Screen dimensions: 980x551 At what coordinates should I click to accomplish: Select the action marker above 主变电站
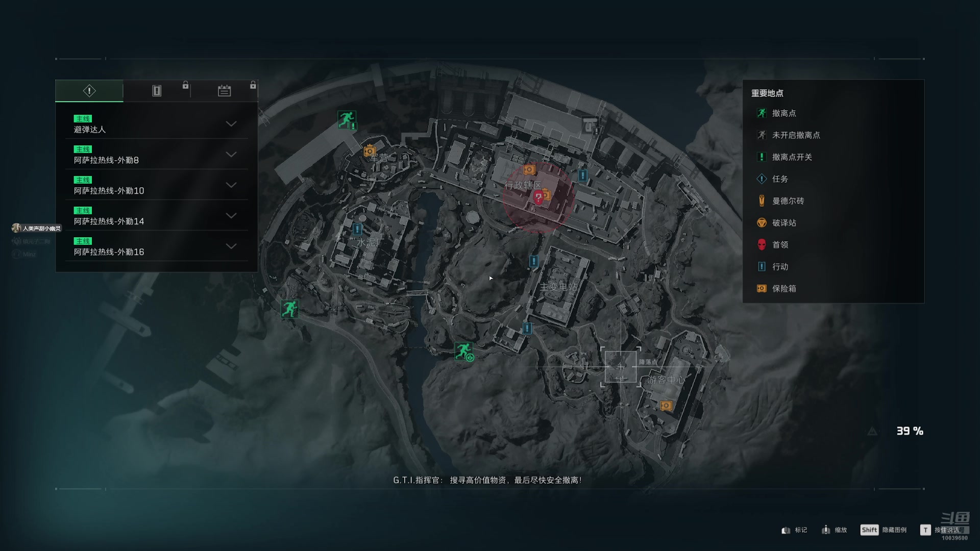pyautogui.click(x=533, y=261)
